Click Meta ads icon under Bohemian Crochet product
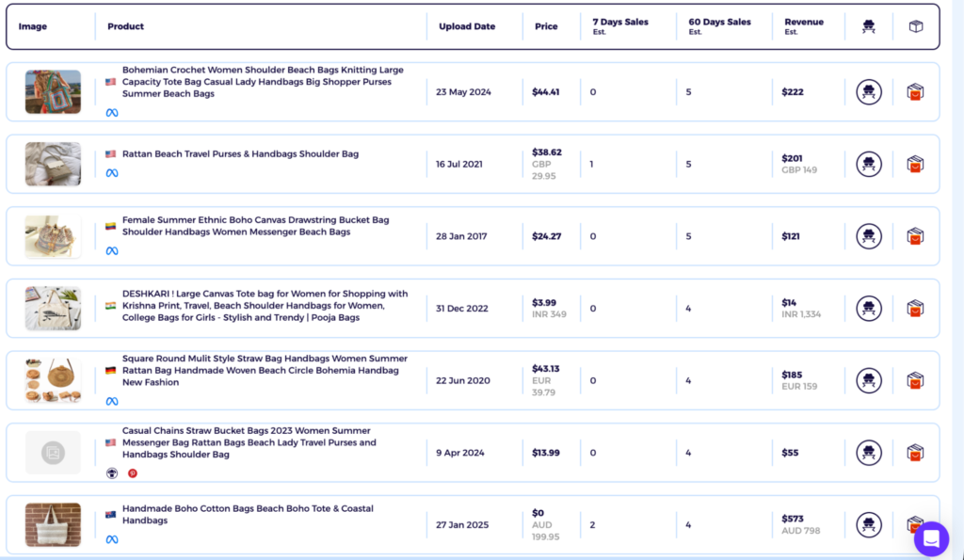Screen dimensions: 964x560 112,113
